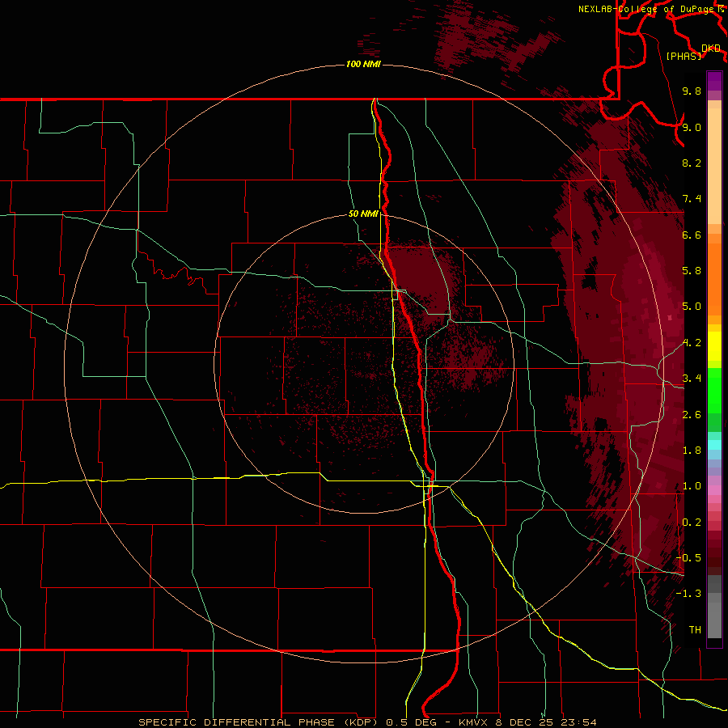Click the 3.4 scale value

pyautogui.click(x=692, y=379)
